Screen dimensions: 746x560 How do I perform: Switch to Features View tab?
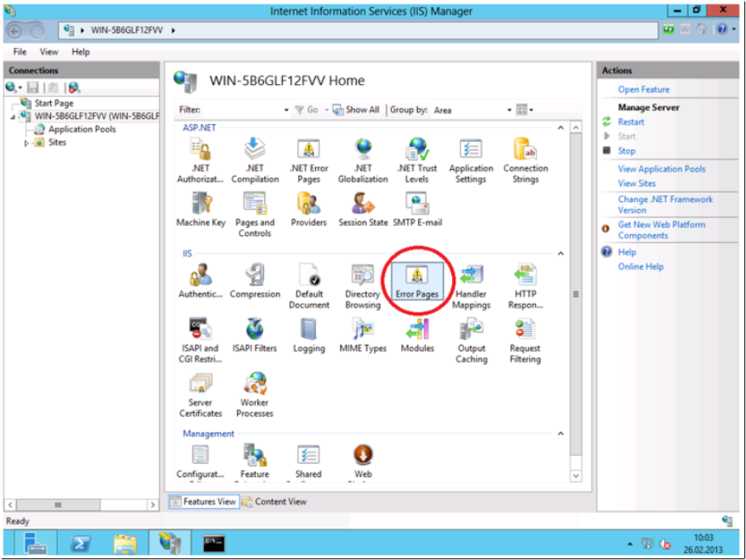[x=203, y=501]
